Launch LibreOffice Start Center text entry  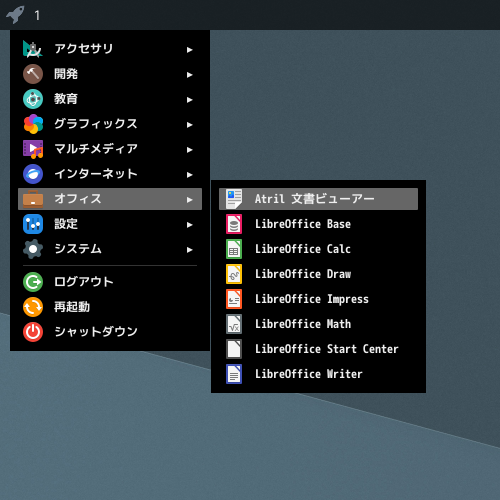[x=327, y=349]
